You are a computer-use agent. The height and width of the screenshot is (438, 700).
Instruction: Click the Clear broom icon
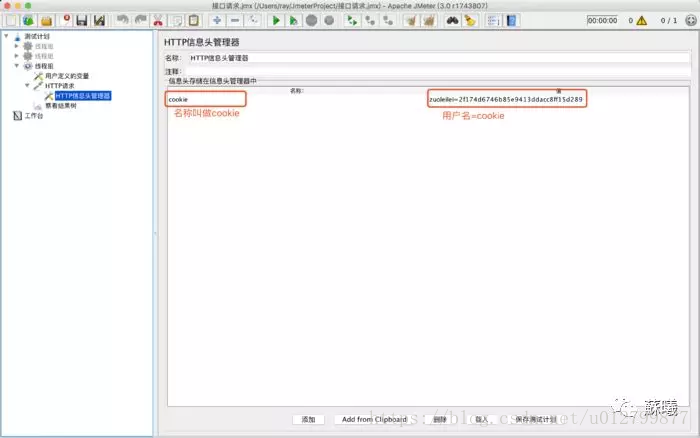click(411, 21)
